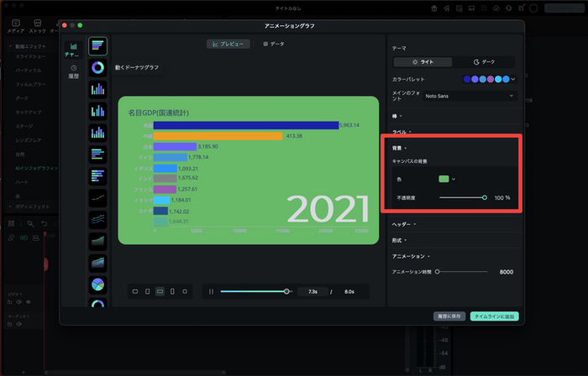Select the donut chart template thumbnail
588x376 pixels.
[x=98, y=66]
